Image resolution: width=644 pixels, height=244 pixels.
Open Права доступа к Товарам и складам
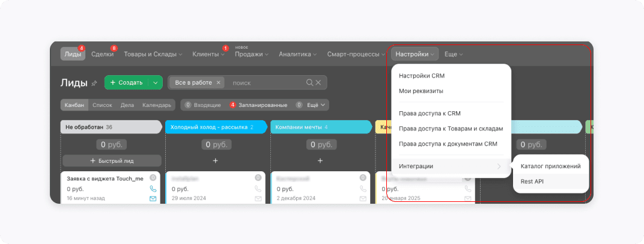click(451, 129)
